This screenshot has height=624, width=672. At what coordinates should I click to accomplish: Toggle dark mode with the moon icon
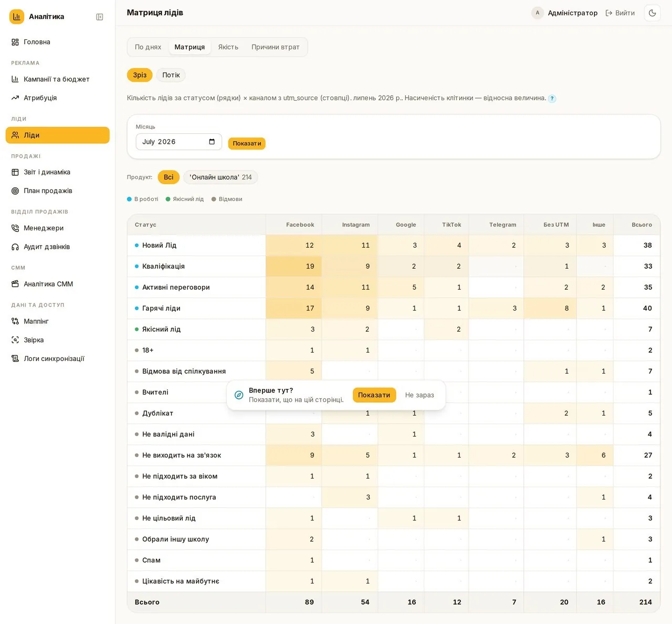click(653, 13)
